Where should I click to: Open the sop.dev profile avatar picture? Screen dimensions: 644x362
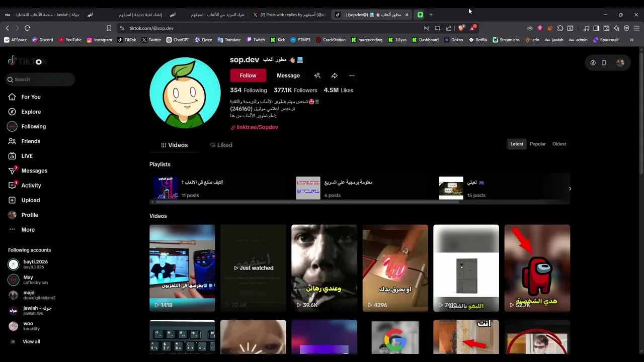[x=185, y=93]
